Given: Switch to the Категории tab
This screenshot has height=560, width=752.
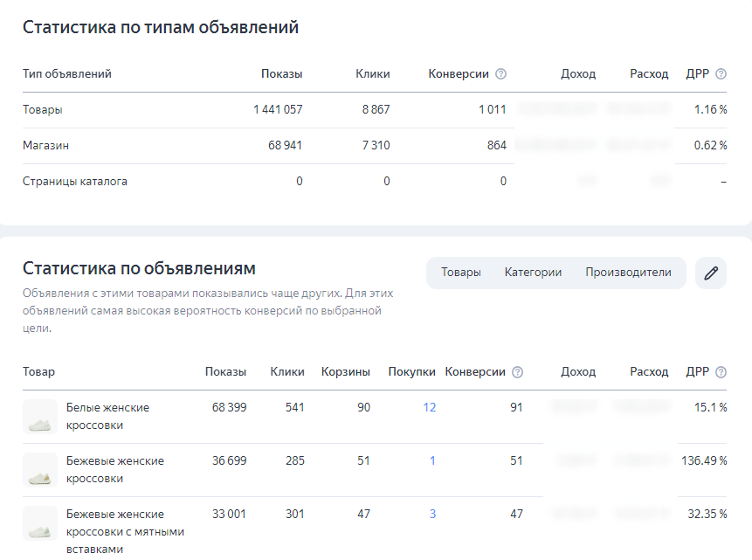Looking at the screenshot, I should 533,273.
